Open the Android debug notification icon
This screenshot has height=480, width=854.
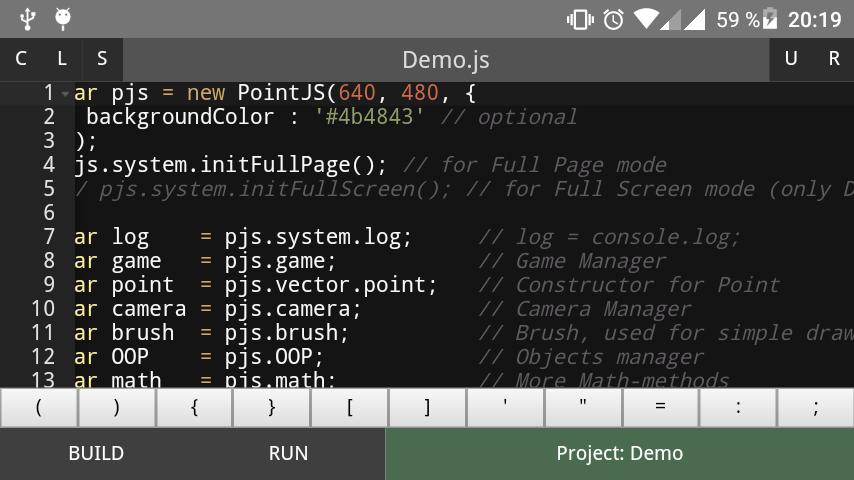point(63,19)
